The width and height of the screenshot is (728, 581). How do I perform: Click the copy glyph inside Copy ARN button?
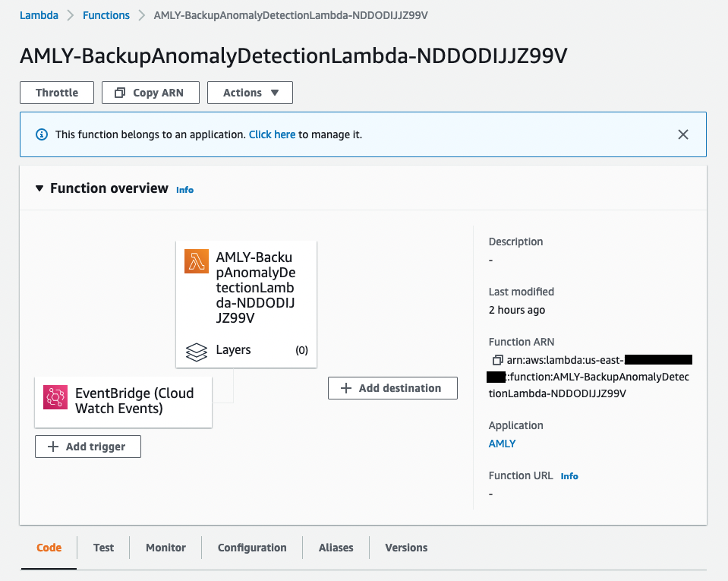click(x=121, y=92)
